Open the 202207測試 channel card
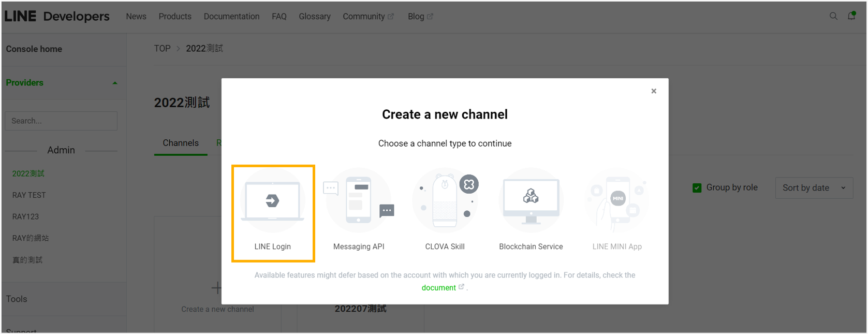This screenshot has width=868, height=334. (360, 309)
